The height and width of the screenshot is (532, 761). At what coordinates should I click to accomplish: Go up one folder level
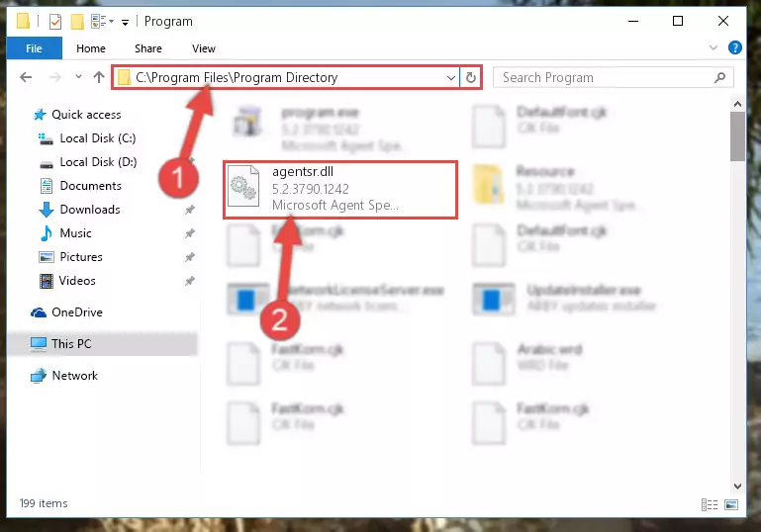click(x=99, y=77)
